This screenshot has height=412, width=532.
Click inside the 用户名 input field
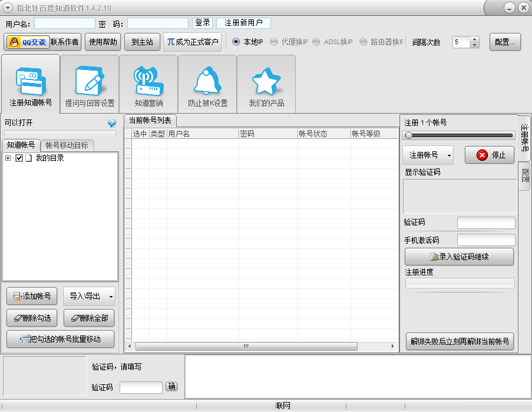[64, 22]
